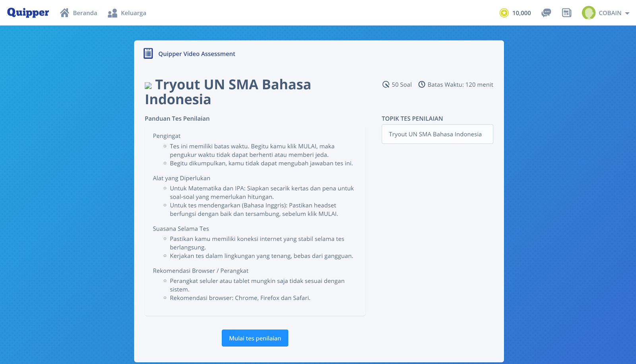The height and width of the screenshot is (364, 636).
Task: Click the broken image icon beside title
Action: 148,85
